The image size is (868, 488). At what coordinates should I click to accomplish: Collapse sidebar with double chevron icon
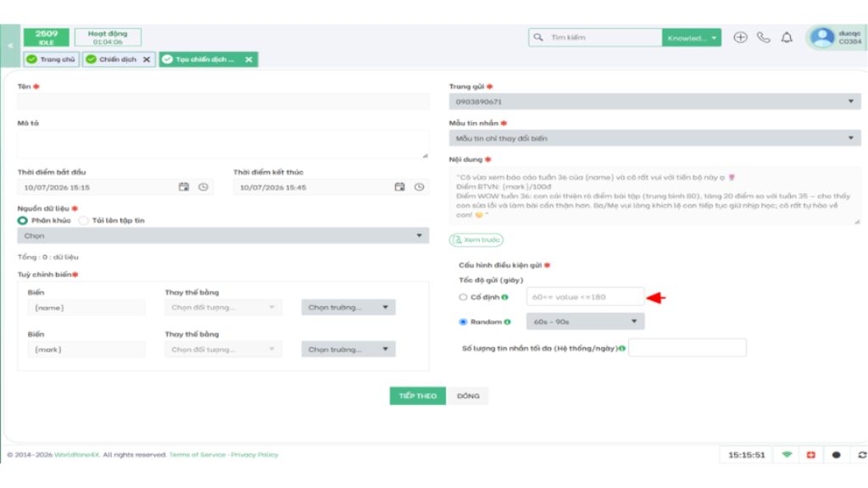[x=10, y=46]
